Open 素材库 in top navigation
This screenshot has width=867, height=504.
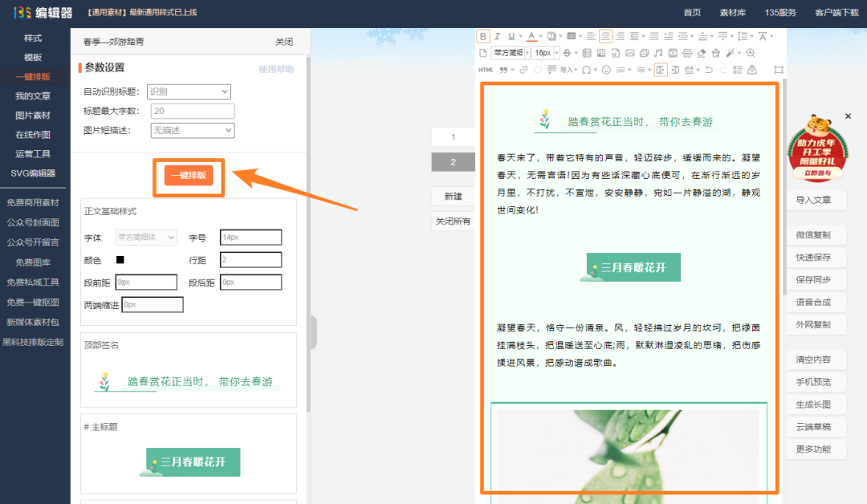point(733,12)
